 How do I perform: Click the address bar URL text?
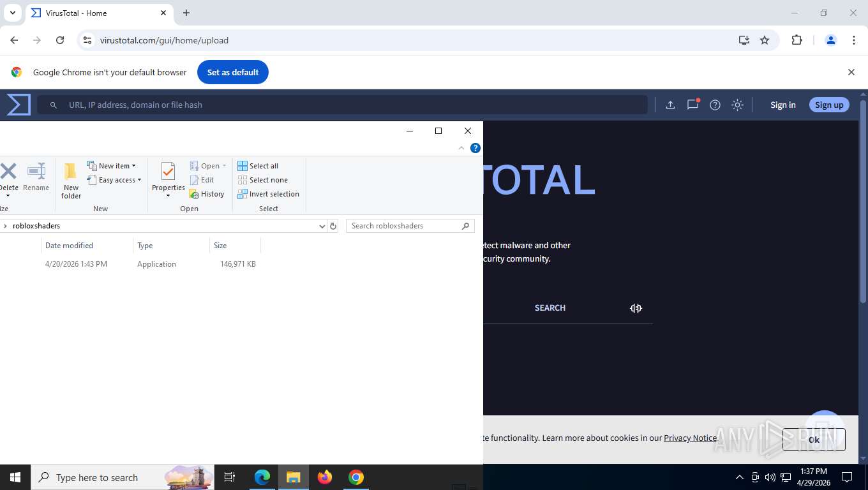point(164,40)
